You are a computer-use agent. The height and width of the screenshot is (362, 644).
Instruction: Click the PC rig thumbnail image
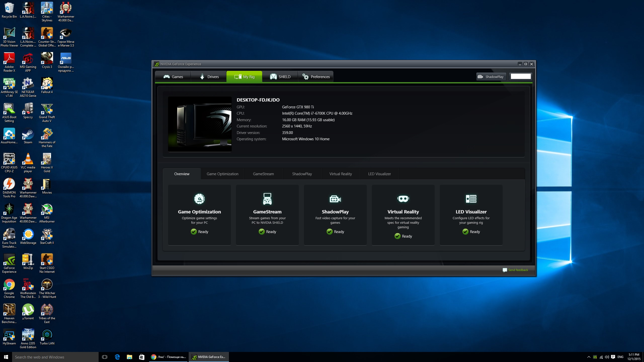click(200, 124)
